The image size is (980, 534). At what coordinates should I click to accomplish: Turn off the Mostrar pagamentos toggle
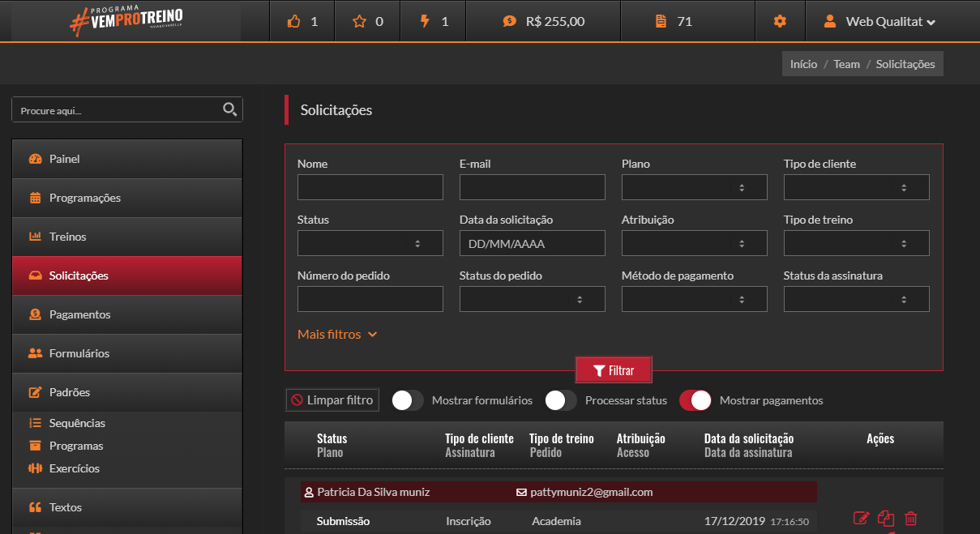point(695,400)
